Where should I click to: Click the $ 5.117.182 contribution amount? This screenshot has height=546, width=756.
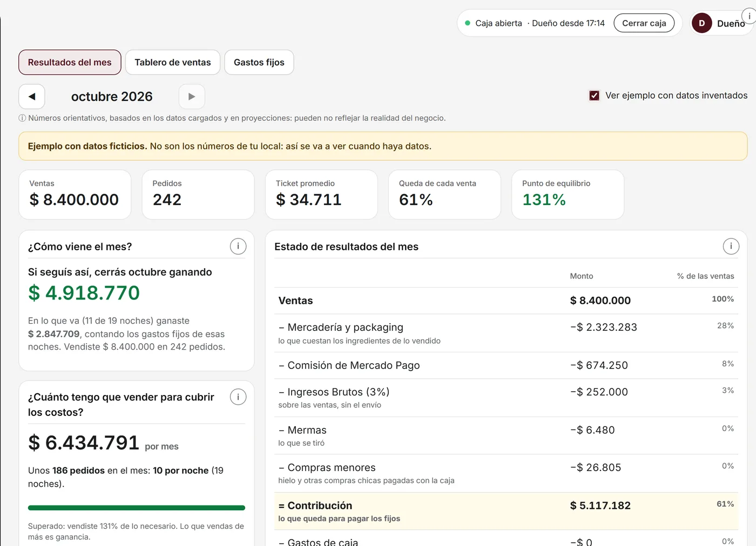[x=600, y=506]
